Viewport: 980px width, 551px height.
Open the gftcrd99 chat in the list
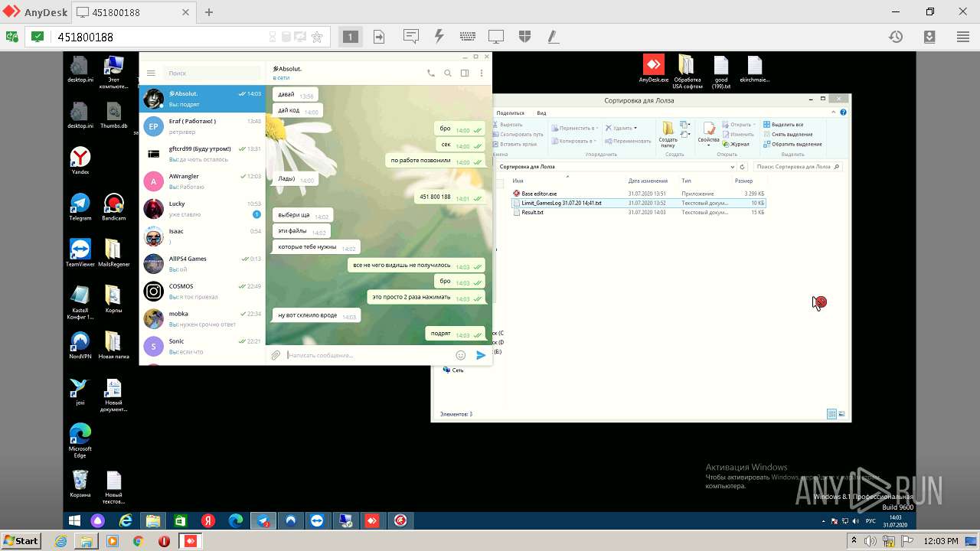(202, 154)
